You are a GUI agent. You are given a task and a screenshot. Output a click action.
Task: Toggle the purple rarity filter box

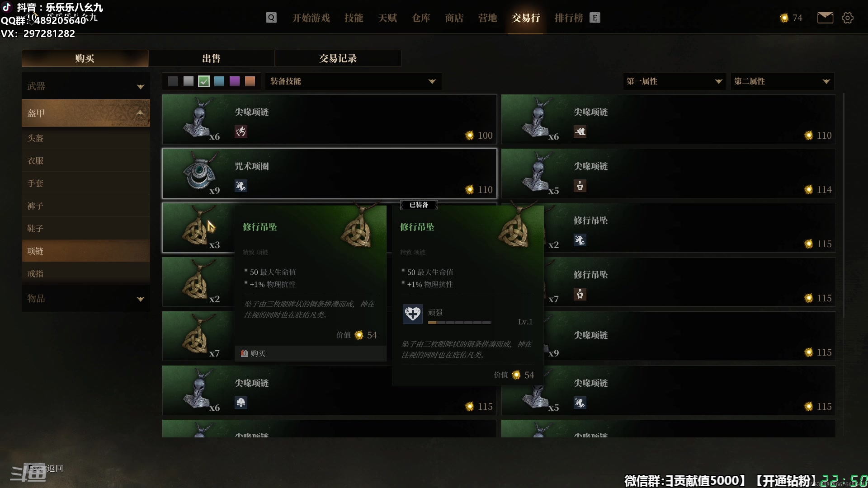pyautogui.click(x=235, y=81)
